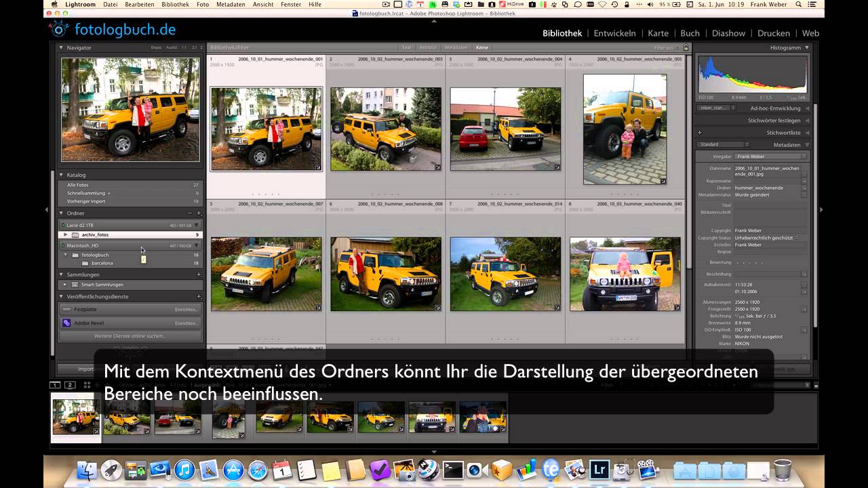Select second window display 2 icon
This screenshot has width=868, height=488.
[70, 385]
